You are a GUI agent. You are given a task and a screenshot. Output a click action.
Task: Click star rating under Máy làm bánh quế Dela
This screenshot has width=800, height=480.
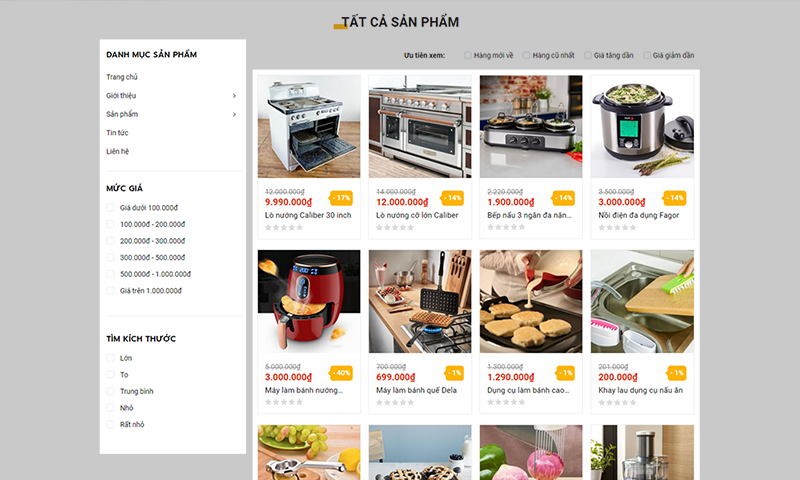pos(395,402)
